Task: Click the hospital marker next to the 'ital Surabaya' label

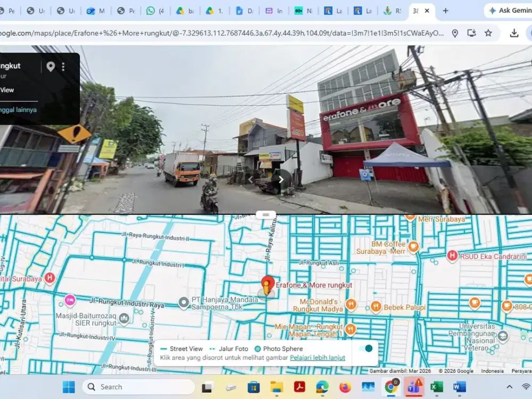Action: [x=50, y=278]
